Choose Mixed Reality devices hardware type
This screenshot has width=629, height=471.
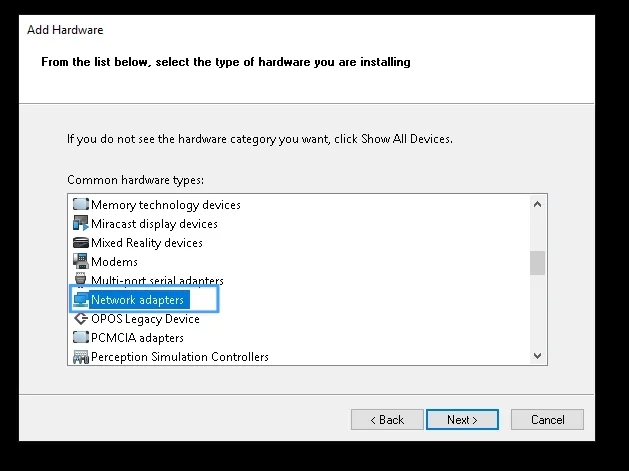click(x=146, y=243)
